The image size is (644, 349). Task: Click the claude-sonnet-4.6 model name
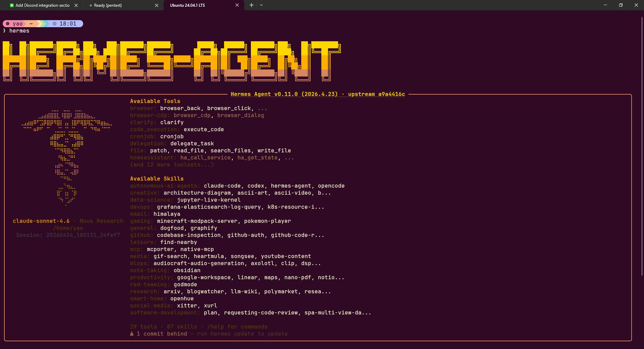[x=41, y=221]
